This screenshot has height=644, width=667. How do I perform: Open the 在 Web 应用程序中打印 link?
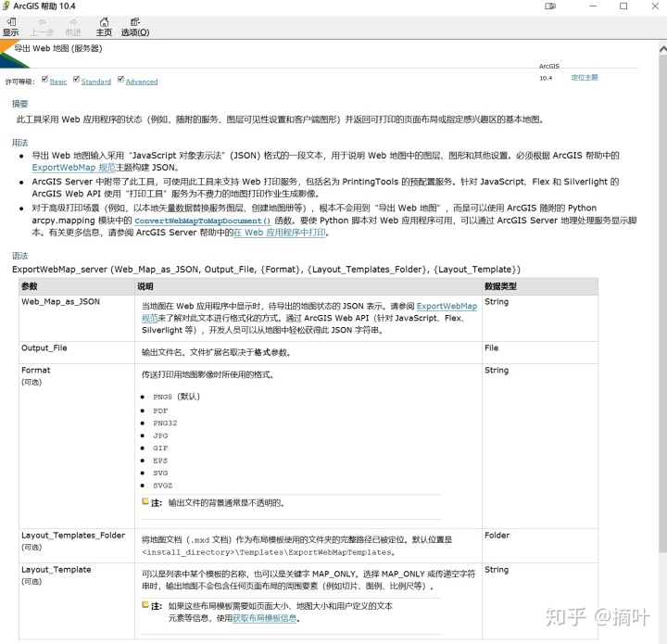click(x=280, y=233)
